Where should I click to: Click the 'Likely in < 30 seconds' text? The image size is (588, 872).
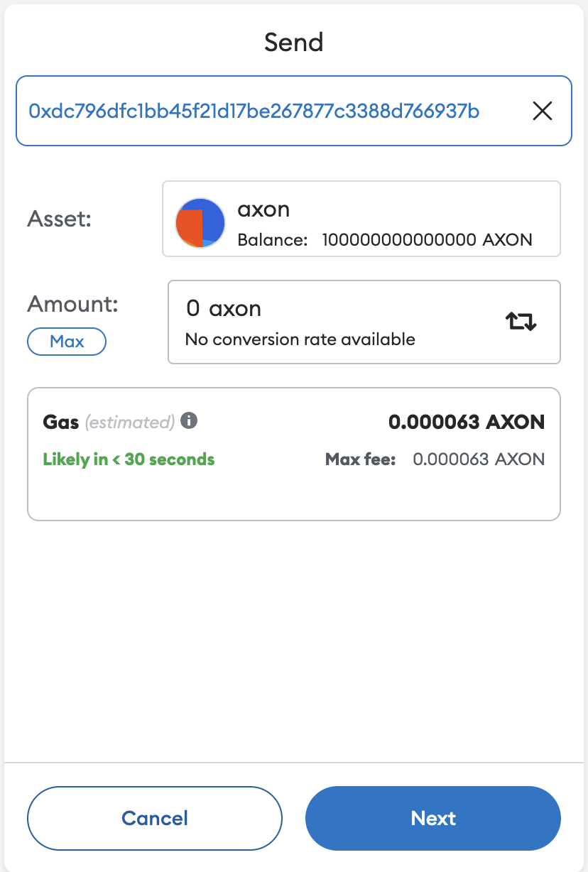click(x=129, y=459)
